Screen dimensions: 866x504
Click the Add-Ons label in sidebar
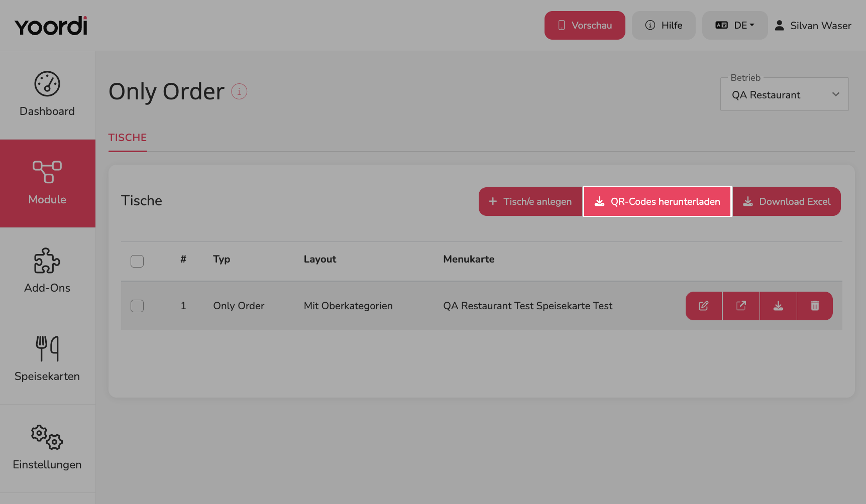tap(47, 288)
